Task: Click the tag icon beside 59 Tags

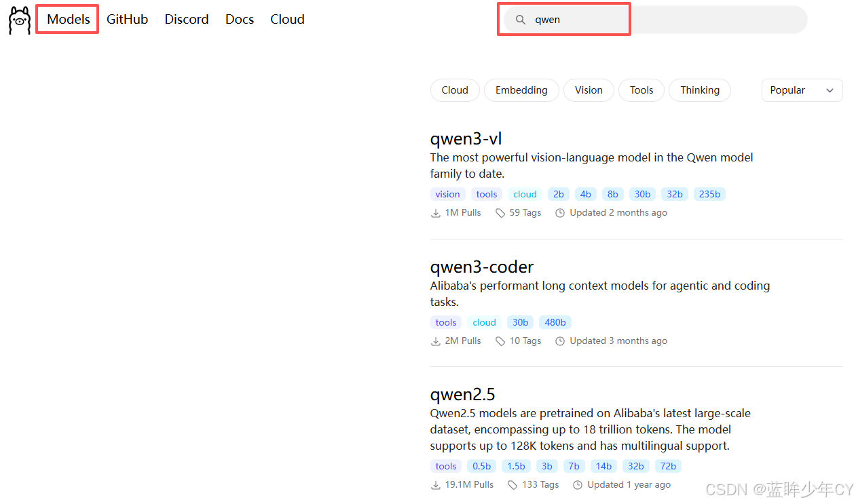Action: 500,213
